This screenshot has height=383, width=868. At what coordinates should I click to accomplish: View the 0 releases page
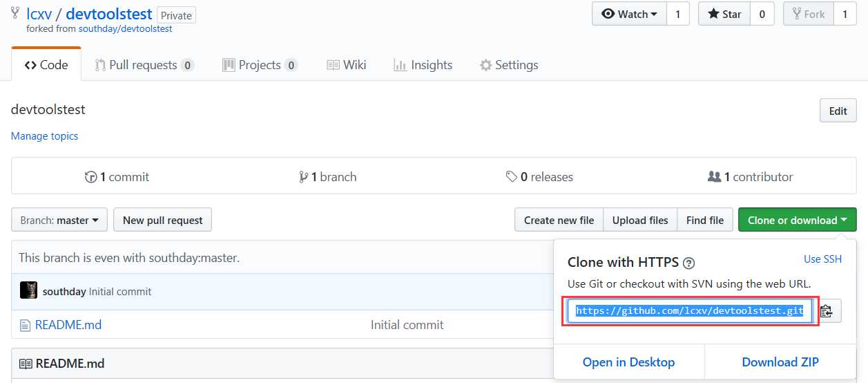tap(539, 177)
